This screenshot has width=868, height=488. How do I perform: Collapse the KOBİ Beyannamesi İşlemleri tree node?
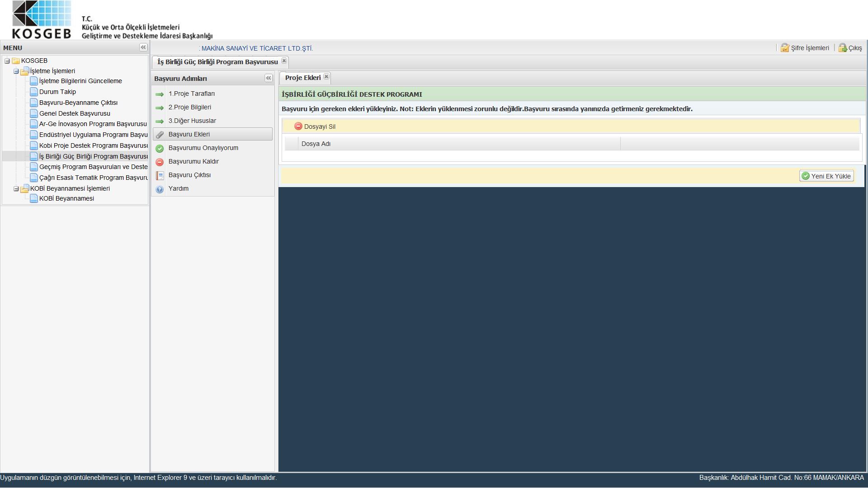[x=16, y=188]
